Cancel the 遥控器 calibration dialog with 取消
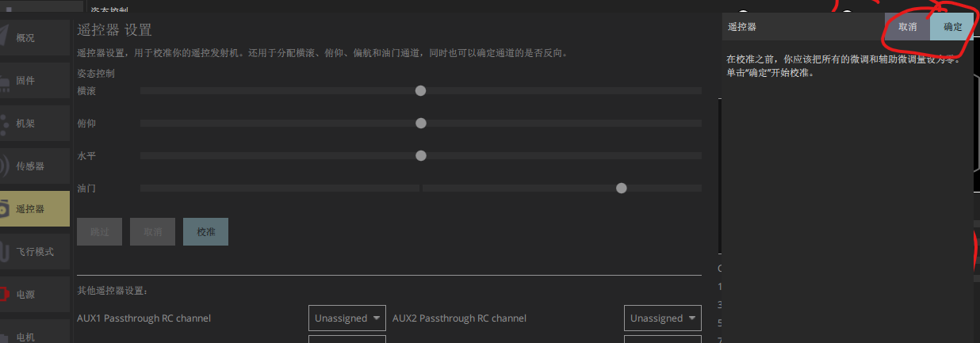Screen dimensions: 980x343 [x=908, y=27]
